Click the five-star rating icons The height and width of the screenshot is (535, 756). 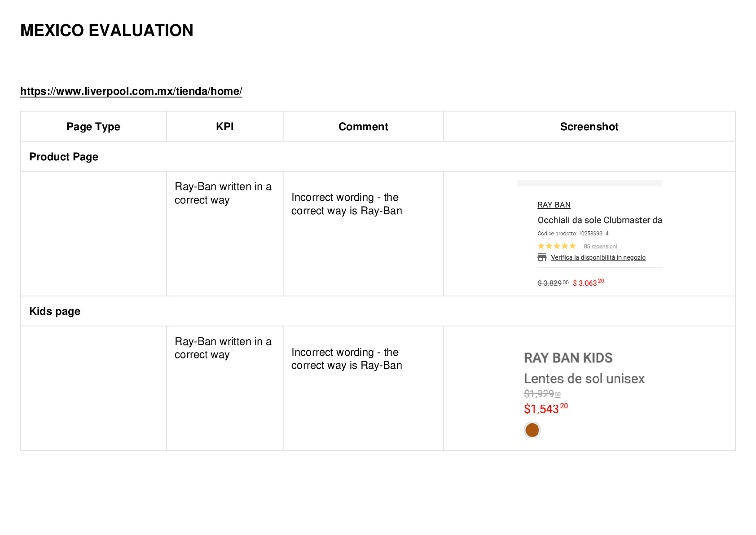point(557,246)
